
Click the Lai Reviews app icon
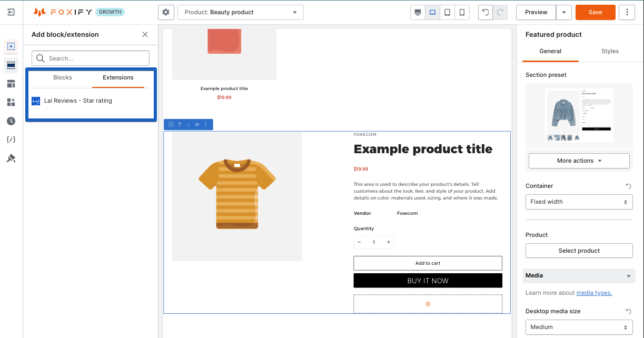36,101
